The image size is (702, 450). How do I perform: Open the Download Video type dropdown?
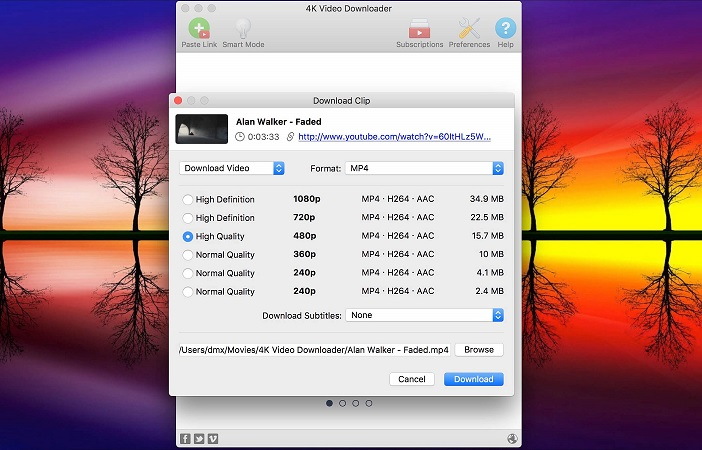[x=232, y=168]
